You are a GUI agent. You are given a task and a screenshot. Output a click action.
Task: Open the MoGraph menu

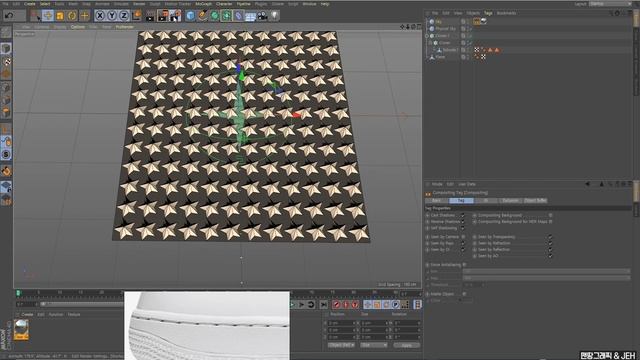click(203, 4)
